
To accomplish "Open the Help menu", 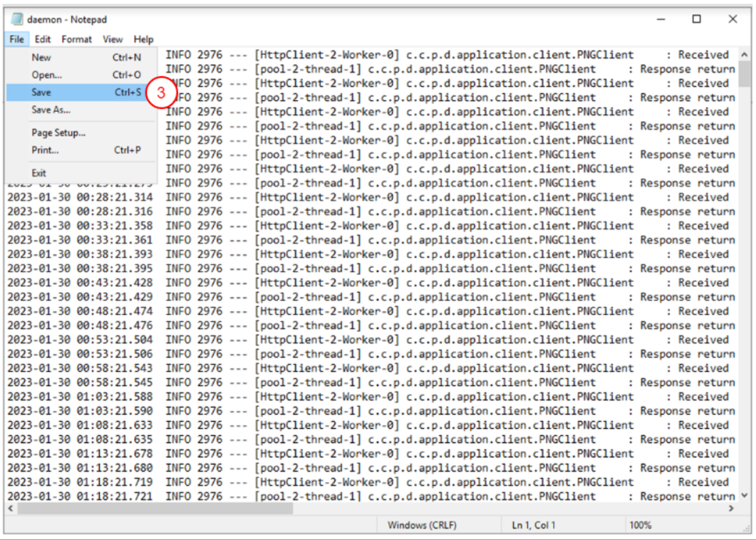I will click(143, 39).
